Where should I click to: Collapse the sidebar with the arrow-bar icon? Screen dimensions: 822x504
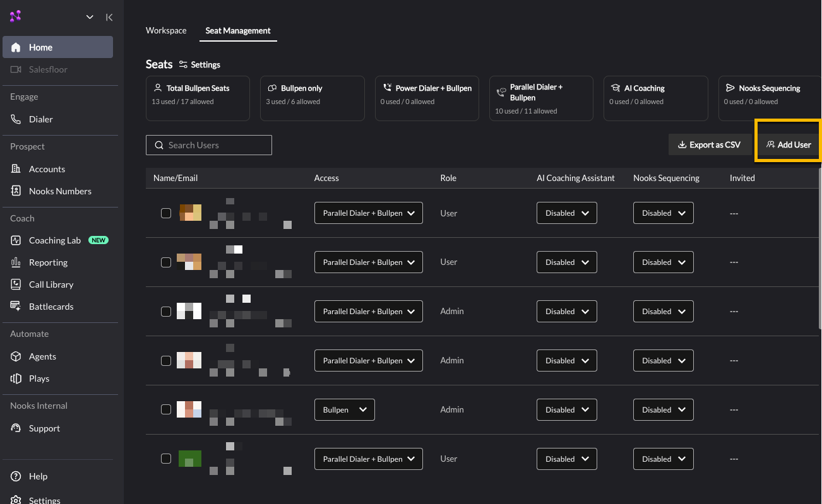coord(109,17)
